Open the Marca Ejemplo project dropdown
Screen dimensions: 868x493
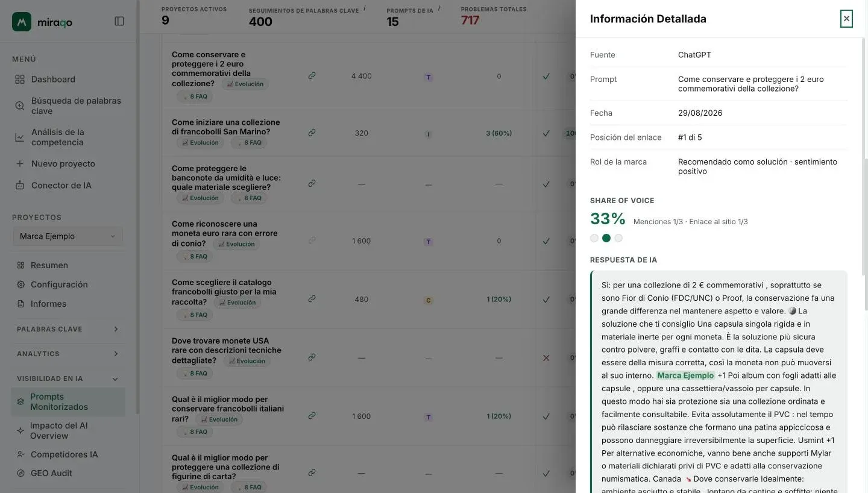(68, 236)
